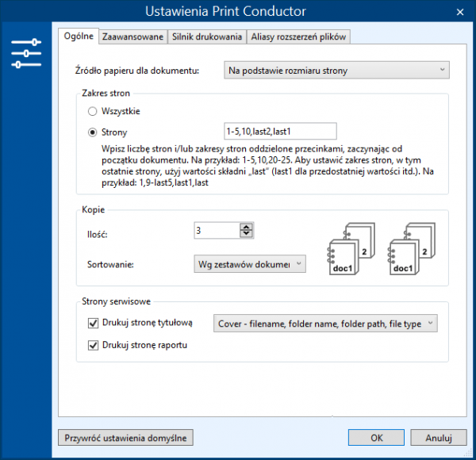Click Przywróć ustawienia domyślne button
The image size is (476, 460).
pyautogui.click(x=125, y=437)
